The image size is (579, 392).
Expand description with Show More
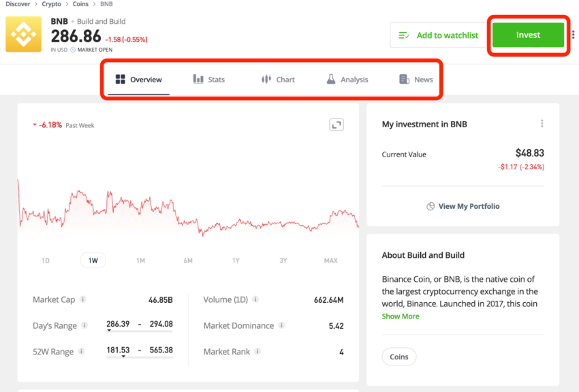(x=401, y=316)
